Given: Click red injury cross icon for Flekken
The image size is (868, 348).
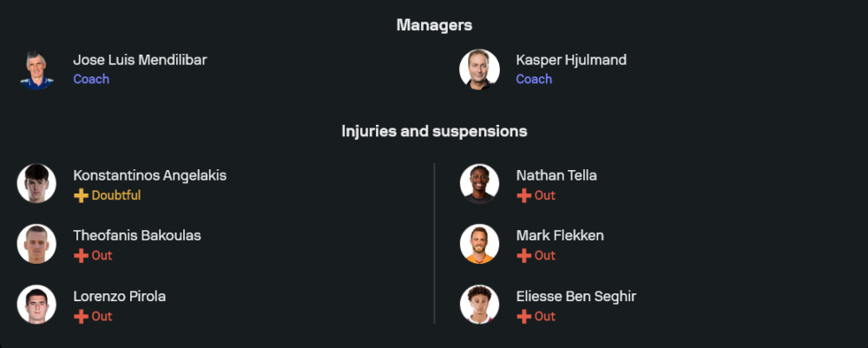Looking at the screenshot, I should [x=523, y=256].
